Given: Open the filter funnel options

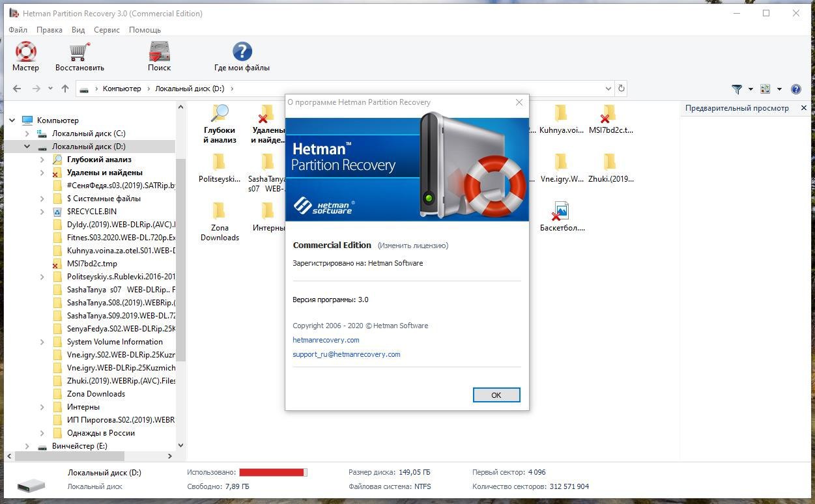Looking at the screenshot, I should [x=737, y=89].
